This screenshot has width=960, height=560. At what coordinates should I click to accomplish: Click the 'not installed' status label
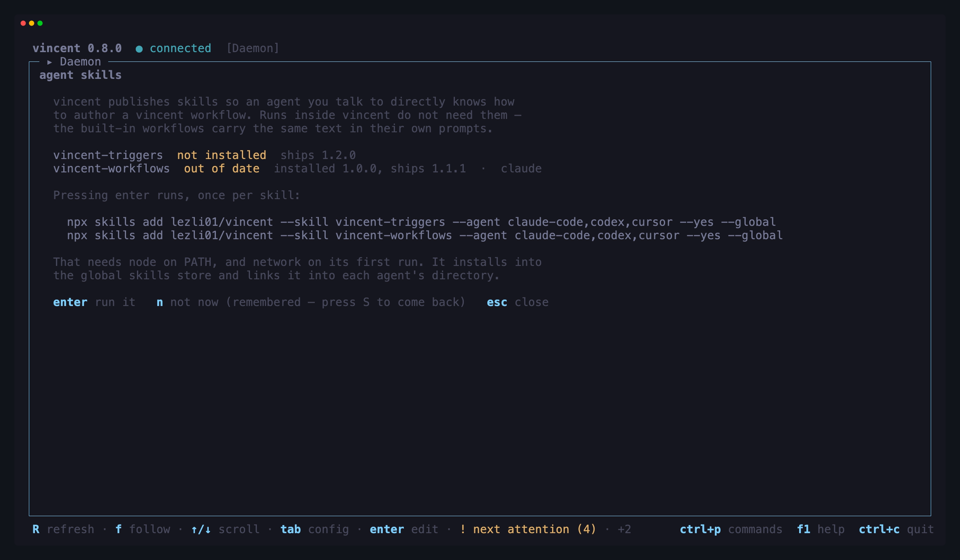(222, 155)
